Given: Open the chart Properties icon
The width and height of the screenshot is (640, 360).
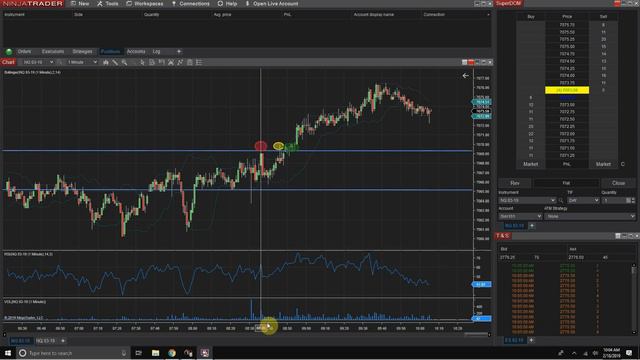Looking at the screenshot, I should (189, 62).
